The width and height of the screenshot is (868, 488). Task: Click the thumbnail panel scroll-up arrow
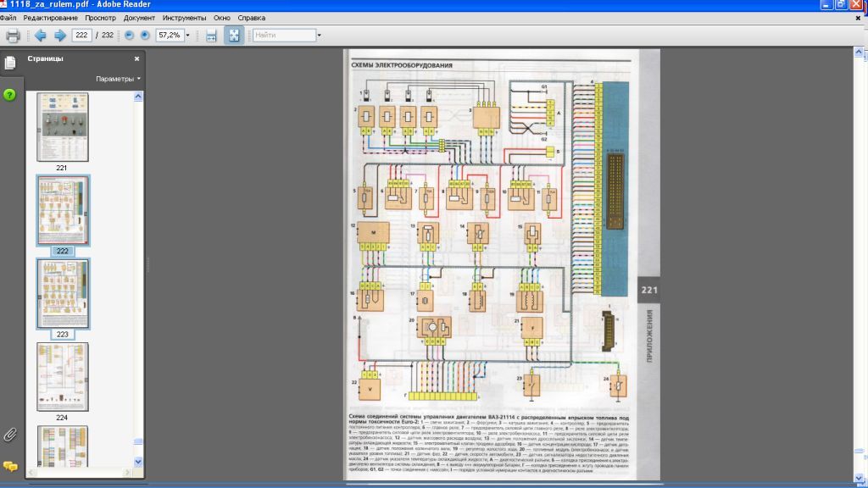(x=138, y=97)
